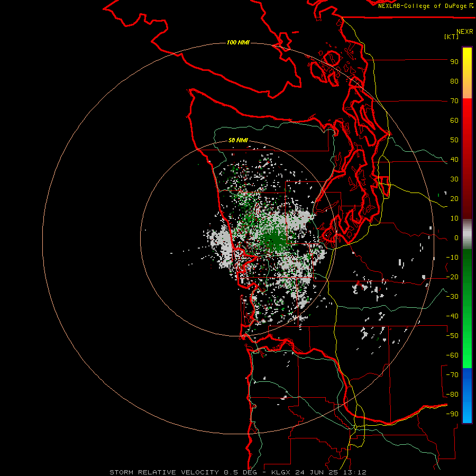Viewport: 476px width, 476px height.
Task: Click the -90 value on the velocity scale
Action: 452,414
